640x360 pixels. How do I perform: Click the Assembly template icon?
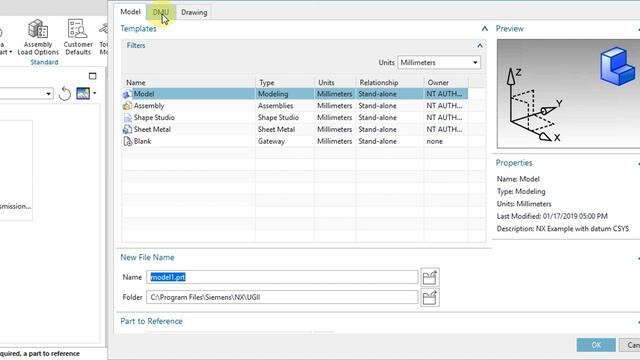[x=127, y=106]
